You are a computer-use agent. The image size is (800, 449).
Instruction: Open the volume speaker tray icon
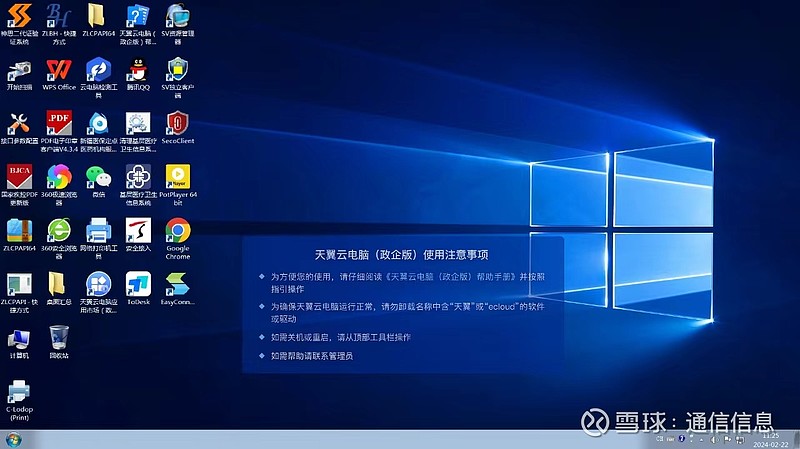click(714, 439)
